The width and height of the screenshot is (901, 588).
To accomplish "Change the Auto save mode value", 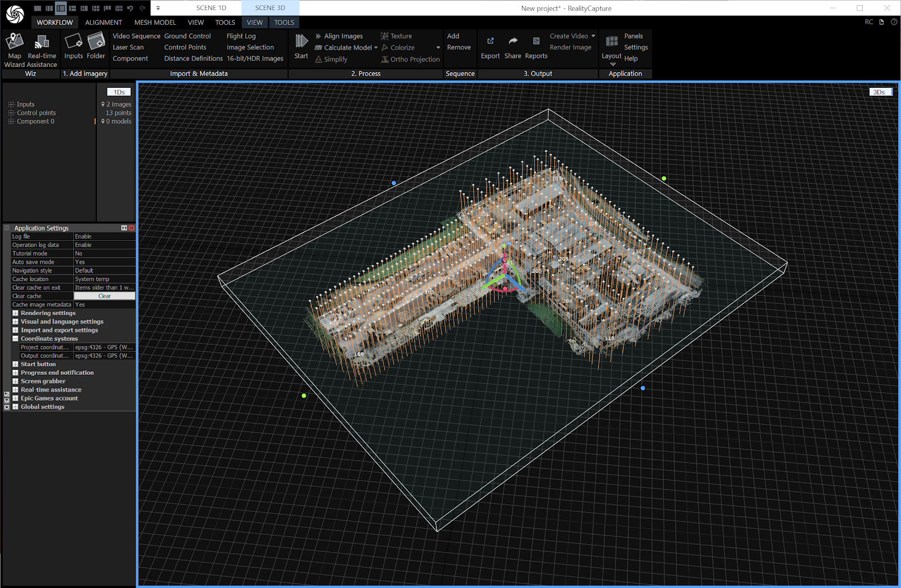I will (x=104, y=262).
